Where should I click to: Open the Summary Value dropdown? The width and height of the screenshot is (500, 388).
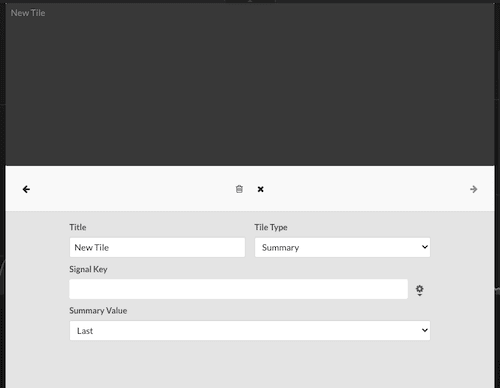click(250, 331)
